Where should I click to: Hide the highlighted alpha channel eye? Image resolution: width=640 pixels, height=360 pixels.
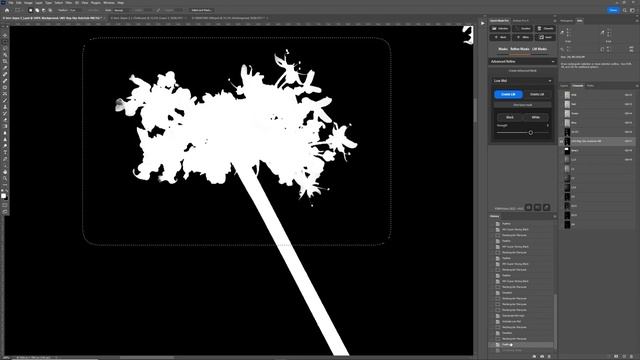(562, 141)
